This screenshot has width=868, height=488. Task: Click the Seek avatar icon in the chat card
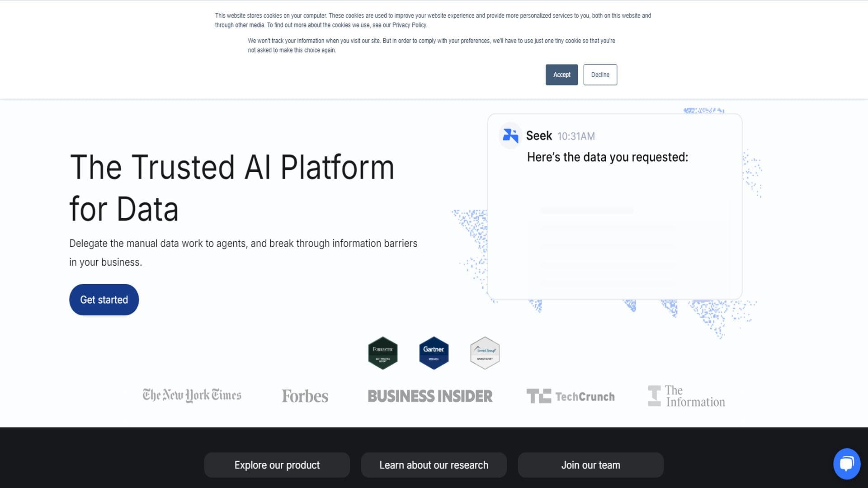509,135
